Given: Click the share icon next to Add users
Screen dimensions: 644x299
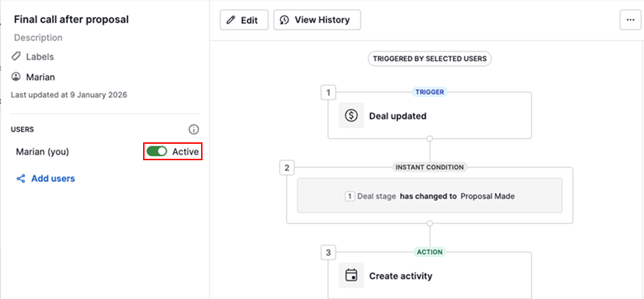Looking at the screenshot, I should [21, 179].
